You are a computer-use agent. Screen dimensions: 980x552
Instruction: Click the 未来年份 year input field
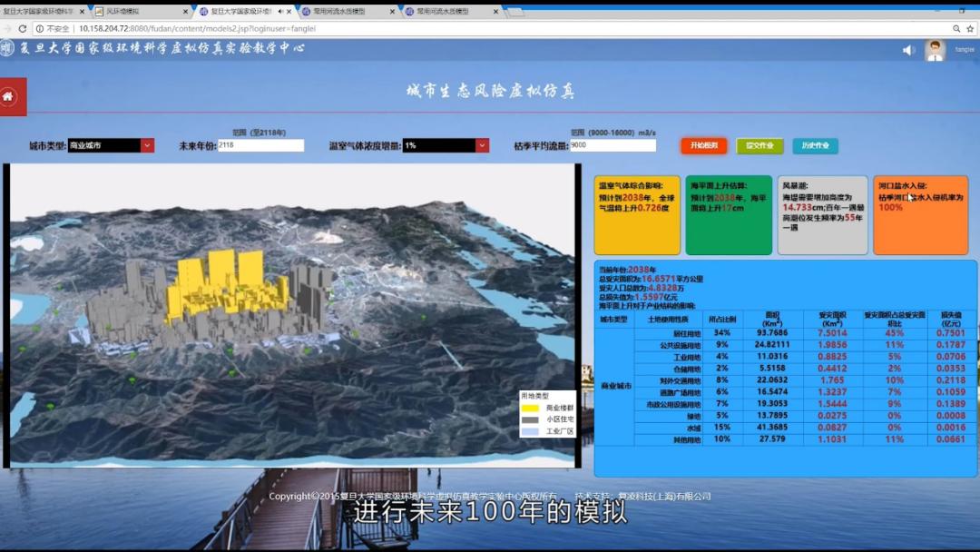pos(260,145)
